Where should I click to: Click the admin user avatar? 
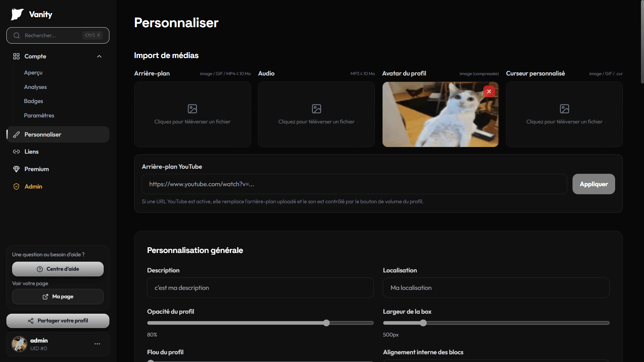pyautogui.click(x=19, y=344)
